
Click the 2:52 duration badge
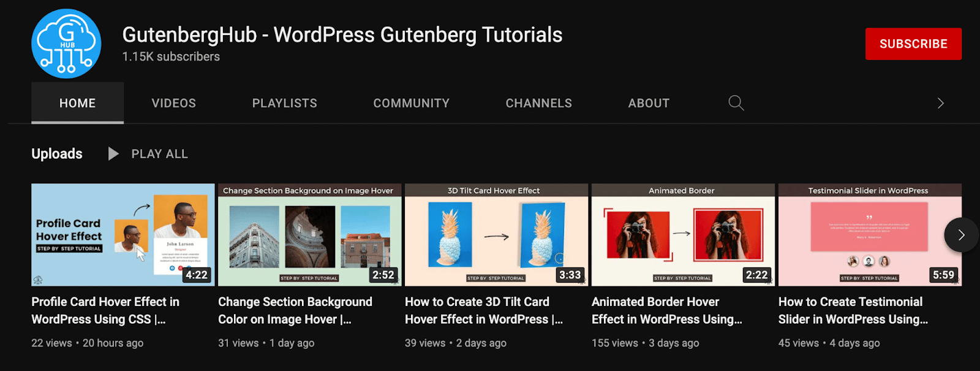point(383,275)
